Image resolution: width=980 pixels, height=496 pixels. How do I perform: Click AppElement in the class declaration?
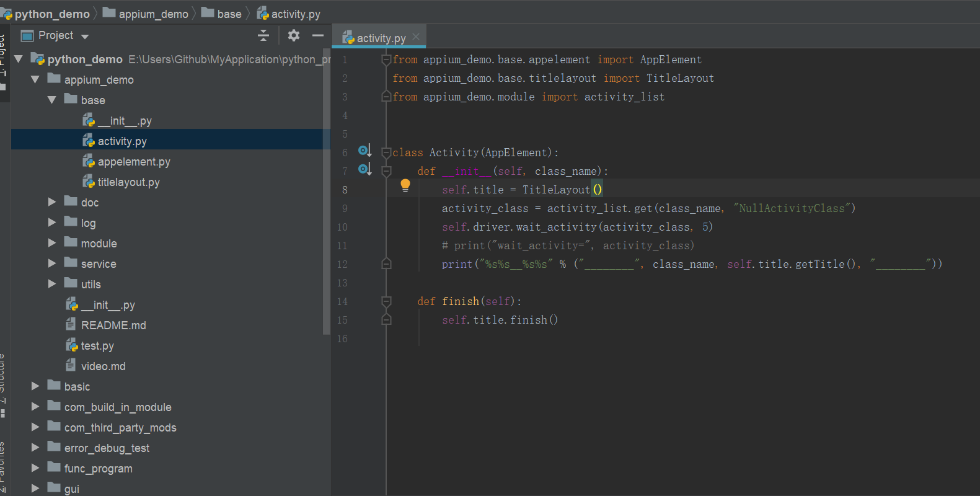coord(516,153)
